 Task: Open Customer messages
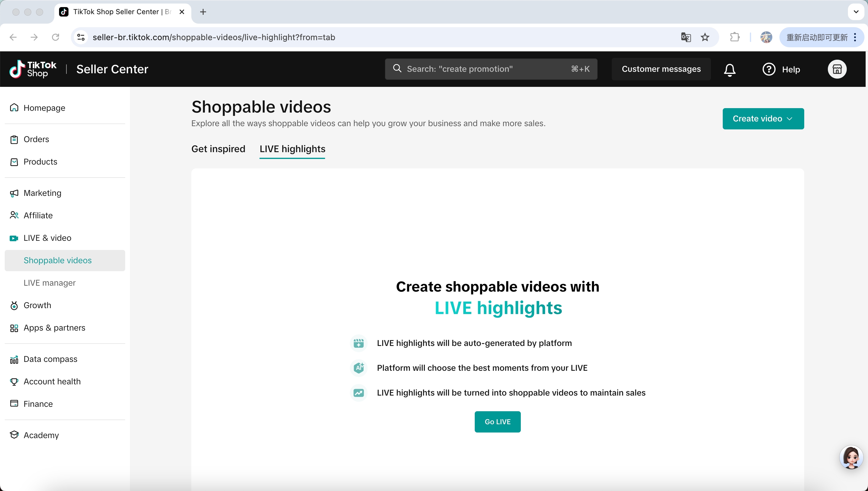(661, 69)
